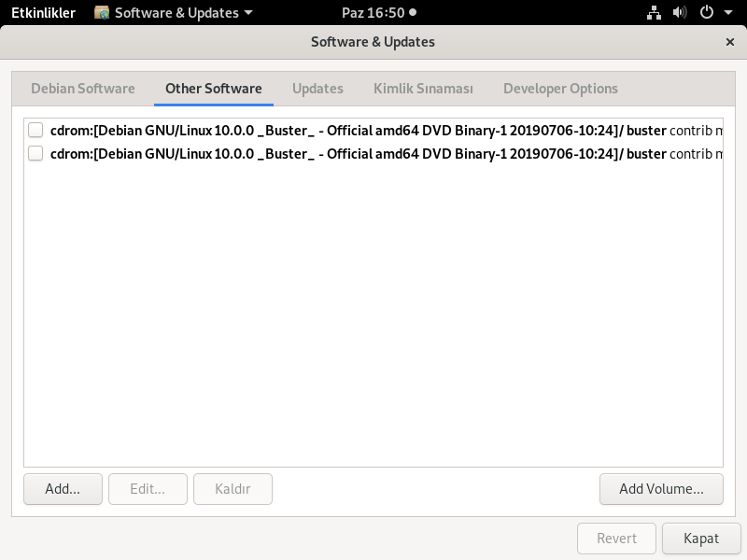This screenshot has height=560, width=747.
Task: Open the Software & Updates app menu
Action: click(x=174, y=13)
